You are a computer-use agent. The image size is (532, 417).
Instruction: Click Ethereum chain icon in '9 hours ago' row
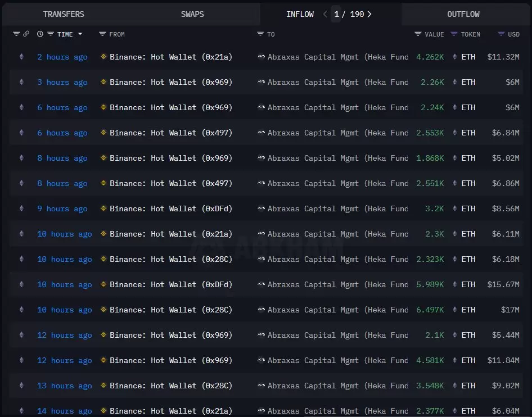tap(21, 208)
